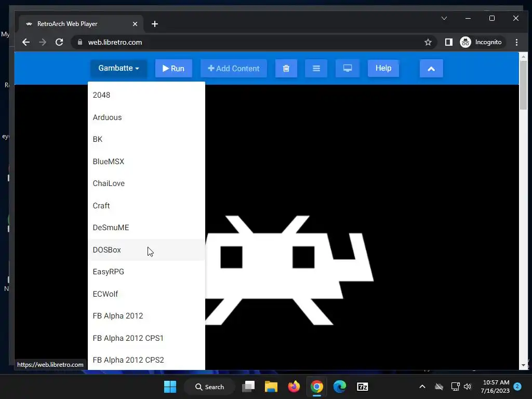
Task: Pick the ECWolf core
Action: [x=146, y=294]
